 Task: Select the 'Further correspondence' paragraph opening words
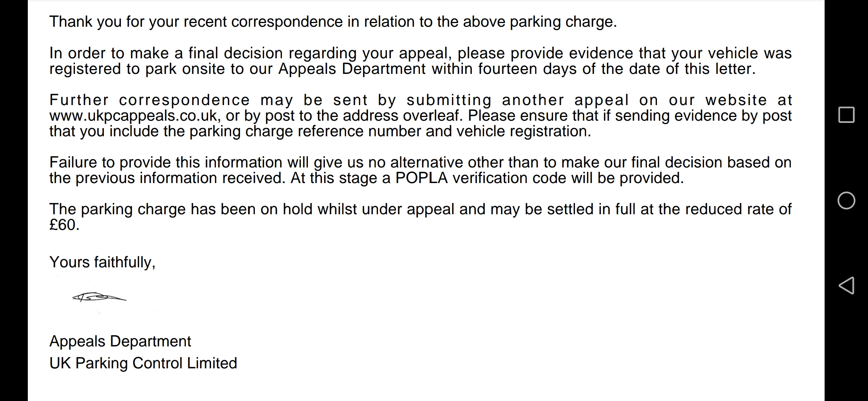(149, 100)
